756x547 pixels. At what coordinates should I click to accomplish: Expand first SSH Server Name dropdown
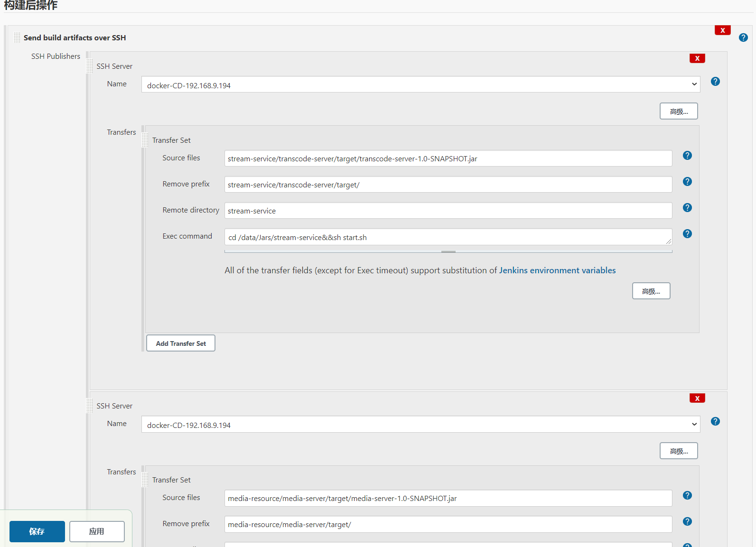[x=420, y=85]
